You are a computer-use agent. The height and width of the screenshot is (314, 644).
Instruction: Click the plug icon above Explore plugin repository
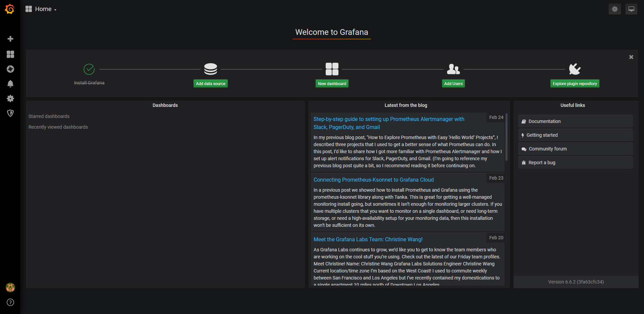pos(575,69)
